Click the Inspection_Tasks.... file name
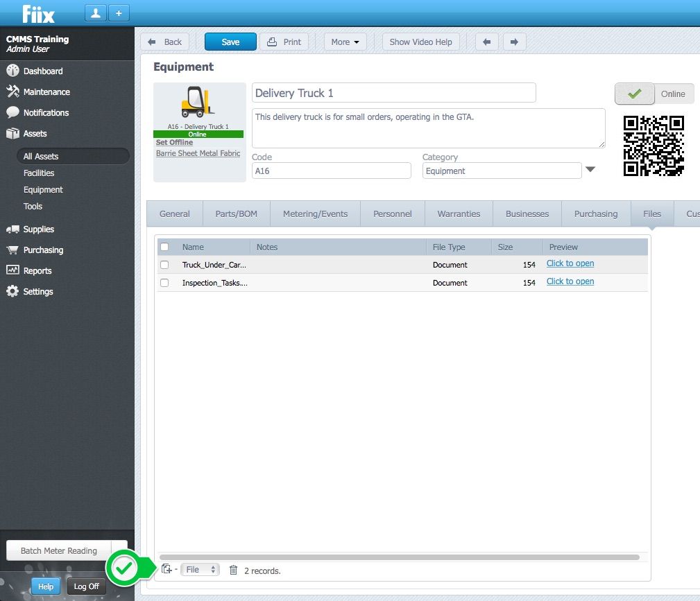The height and width of the screenshot is (601, 700). click(215, 283)
